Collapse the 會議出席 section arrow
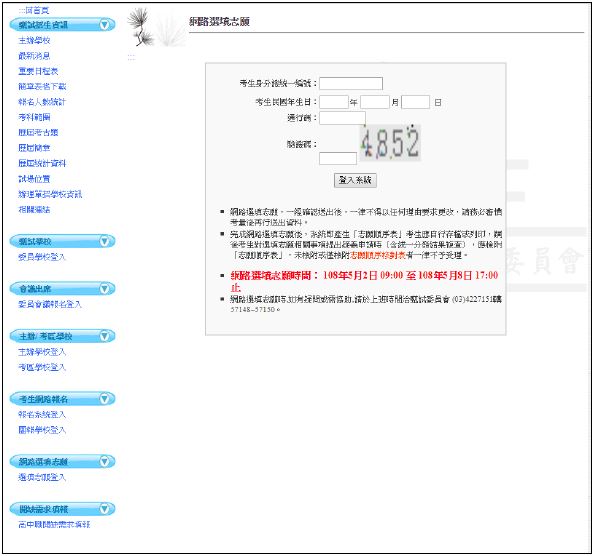 [x=105, y=289]
